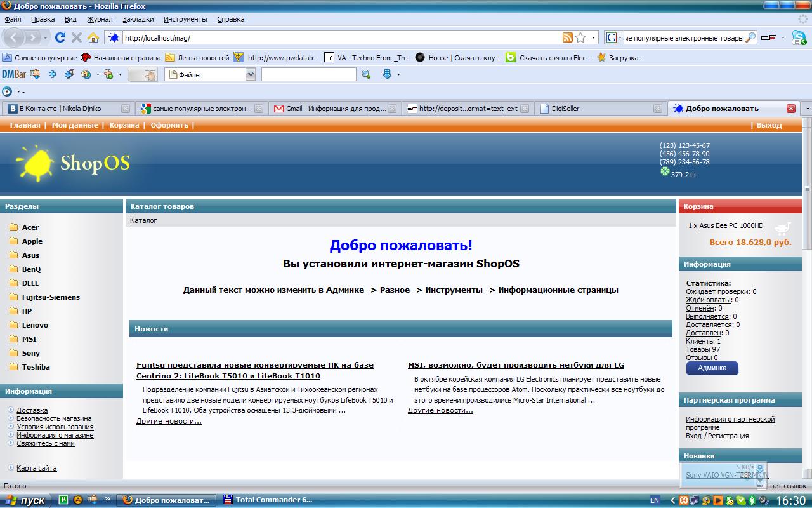This screenshot has height=508, width=812.
Task: Open the search engine selector dropdown
Action: tap(614, 37)
